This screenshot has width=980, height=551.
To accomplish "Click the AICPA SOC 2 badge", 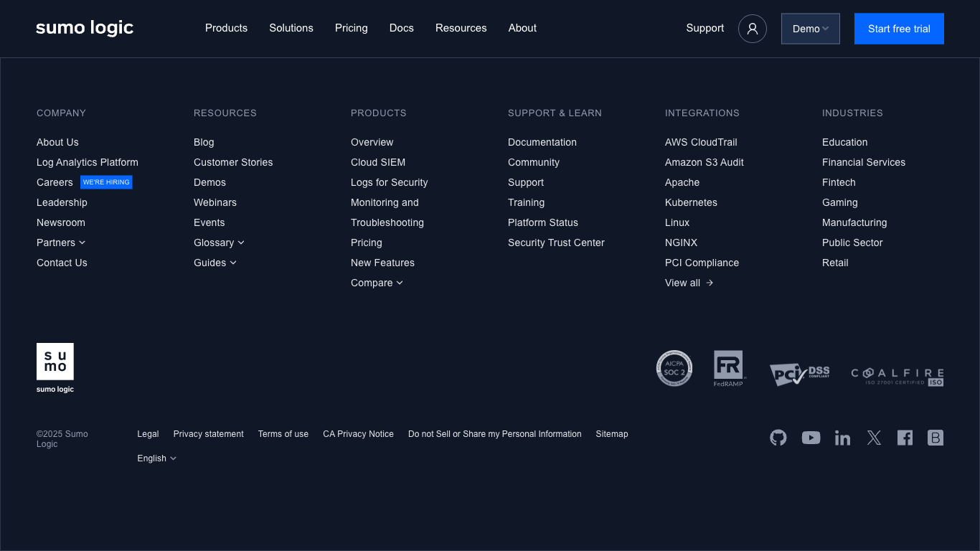I will [x=674, y=368].
